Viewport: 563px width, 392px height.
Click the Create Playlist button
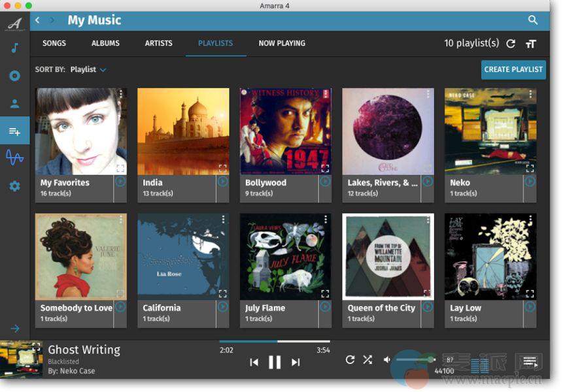pos(513,70)
